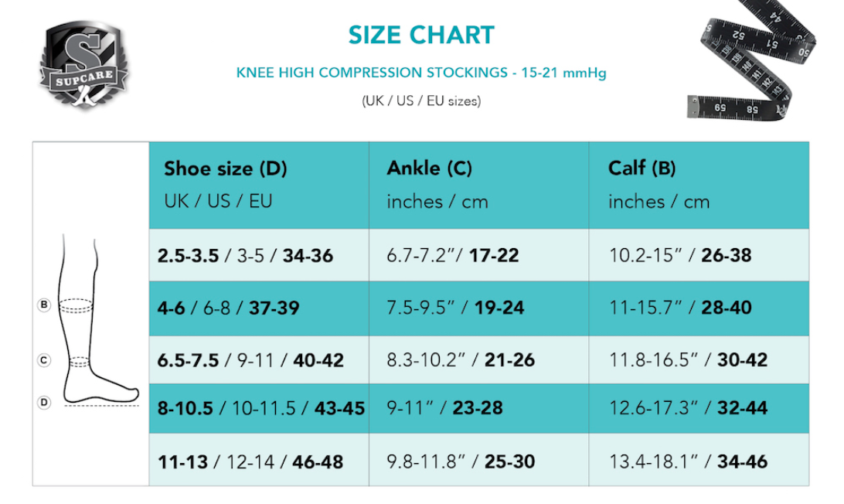The height and width of the screenshot is (504, 844).
Task: Click the circled B calf marker
Action: 44,305
